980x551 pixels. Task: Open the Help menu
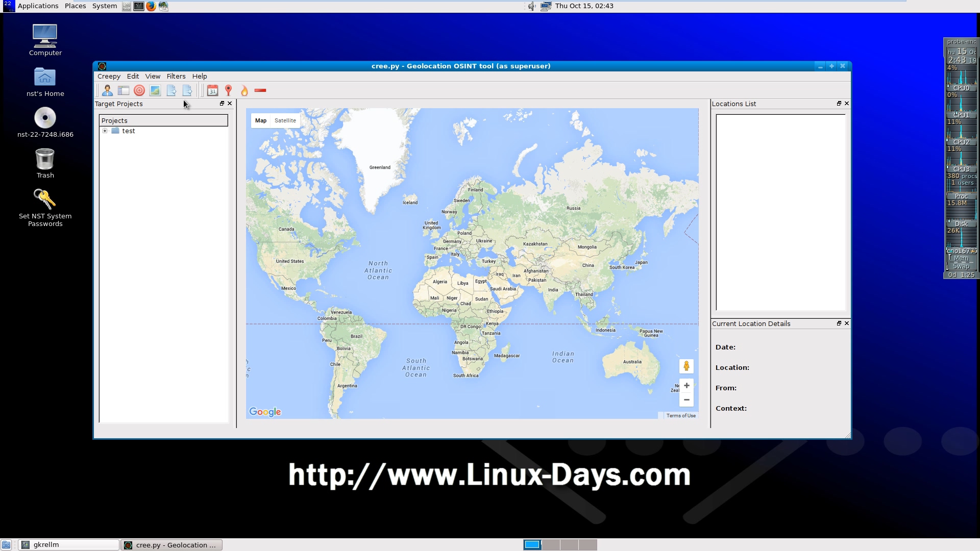point(200,76)
